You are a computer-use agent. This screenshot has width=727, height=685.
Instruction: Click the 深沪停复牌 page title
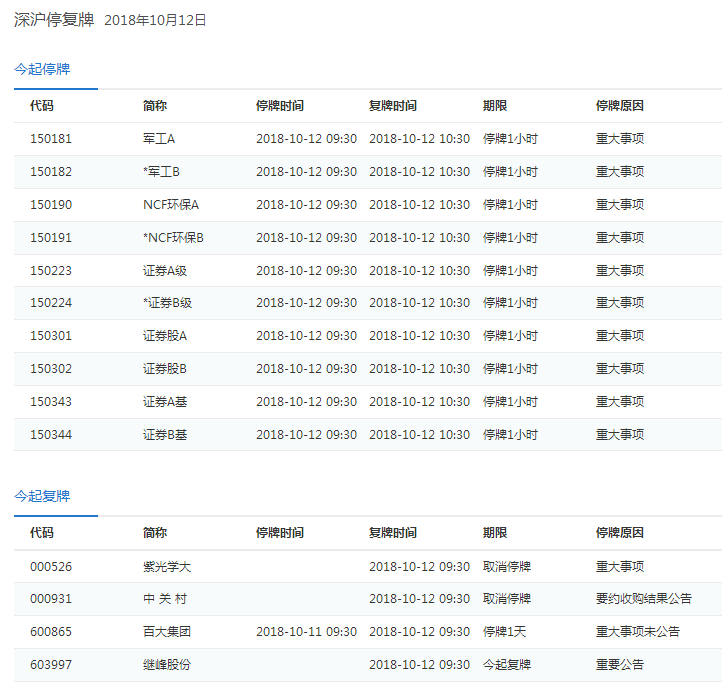point(54,19)
